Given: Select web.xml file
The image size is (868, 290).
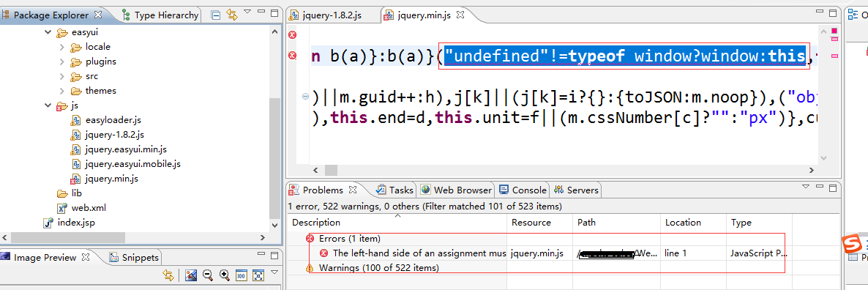Looking at the screenshot, I should (82, 208).
